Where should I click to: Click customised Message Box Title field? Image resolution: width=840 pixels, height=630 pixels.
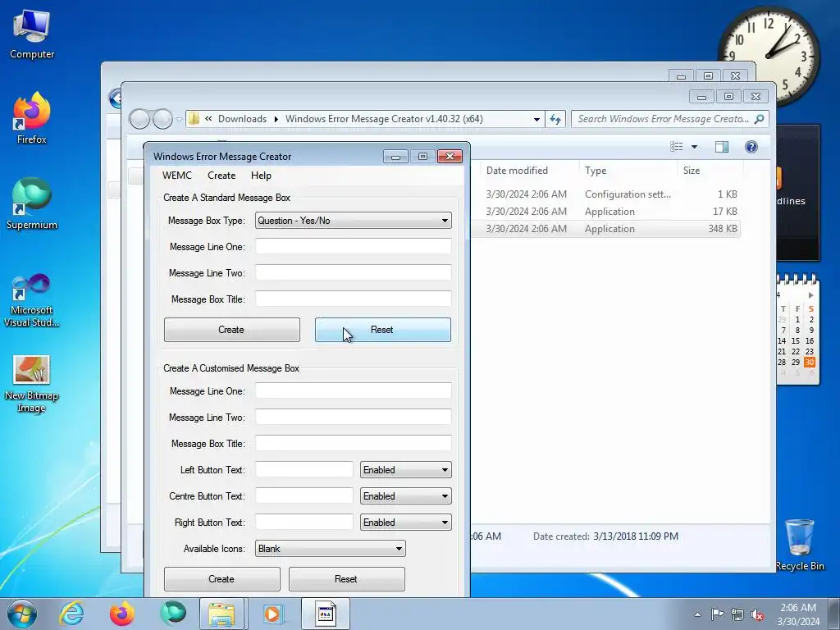pos(353,444)
